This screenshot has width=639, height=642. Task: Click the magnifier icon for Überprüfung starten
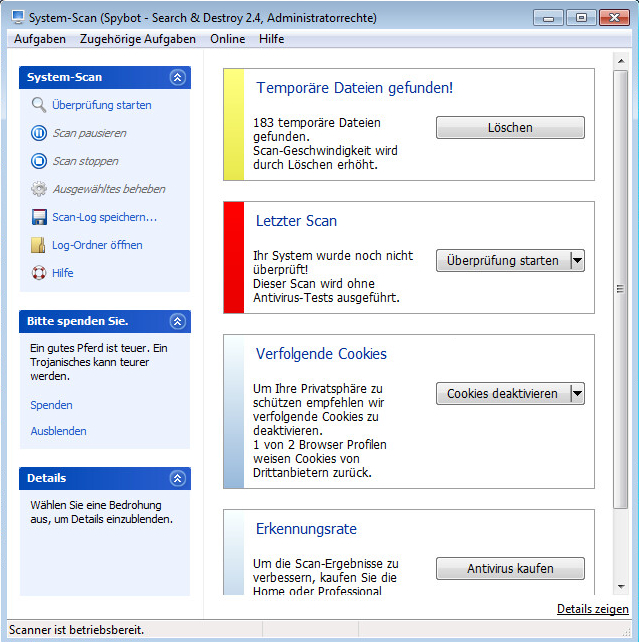click(39, 105)
